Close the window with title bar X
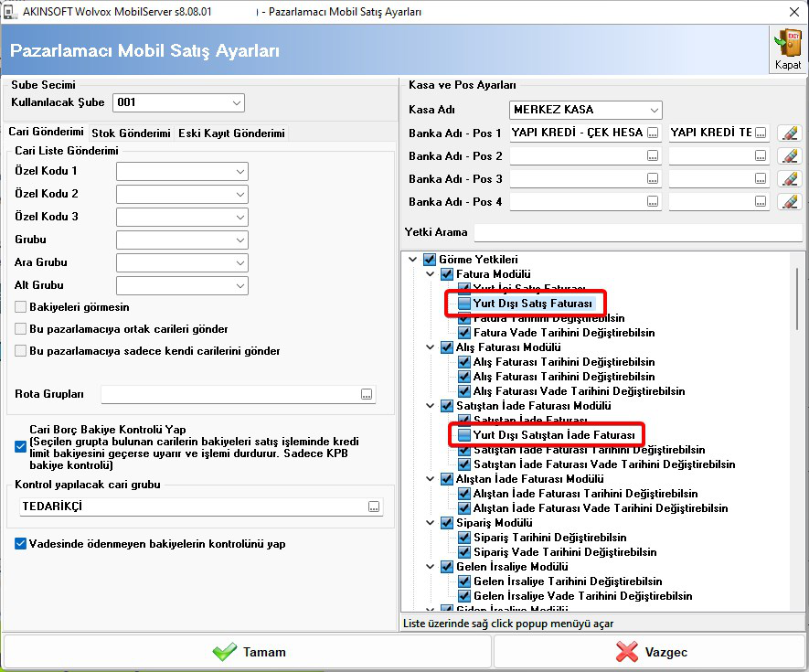The image size is (809, 672). [x=794, y=12]
